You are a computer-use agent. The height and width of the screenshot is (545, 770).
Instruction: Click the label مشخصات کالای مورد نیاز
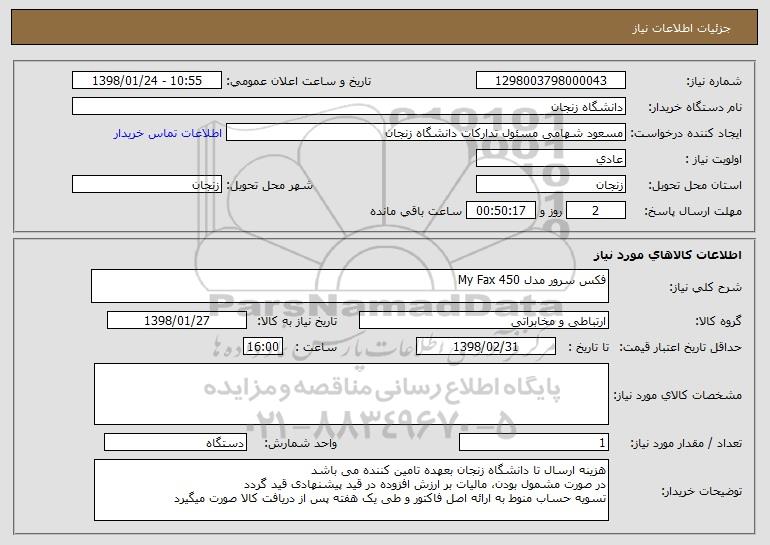point(678,395)
